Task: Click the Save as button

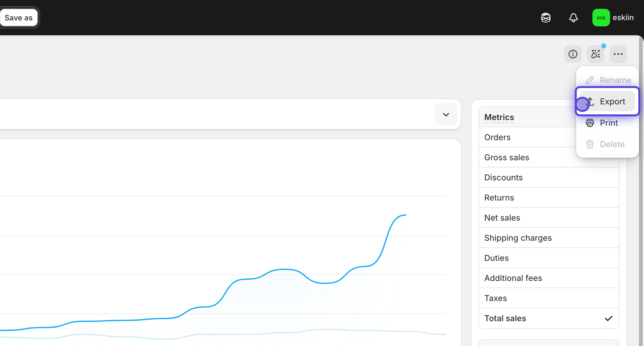Action: coord(19,18)
